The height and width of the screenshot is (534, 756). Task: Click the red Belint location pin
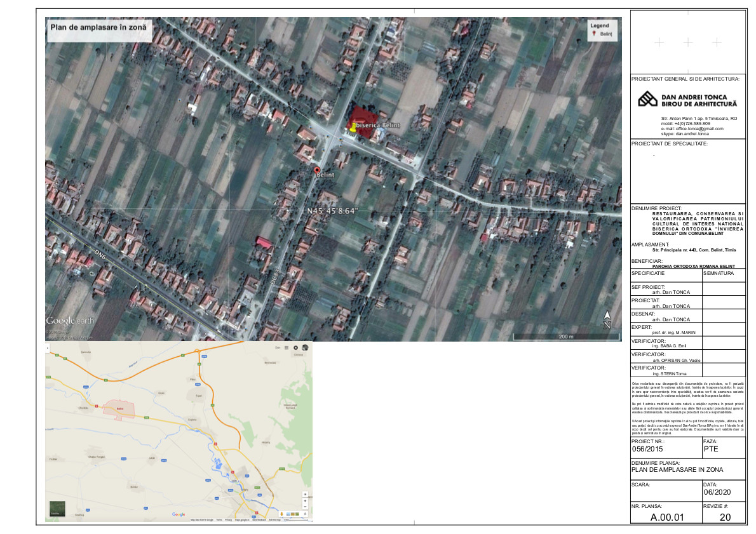pyautogui.click(x=317, y=170)
